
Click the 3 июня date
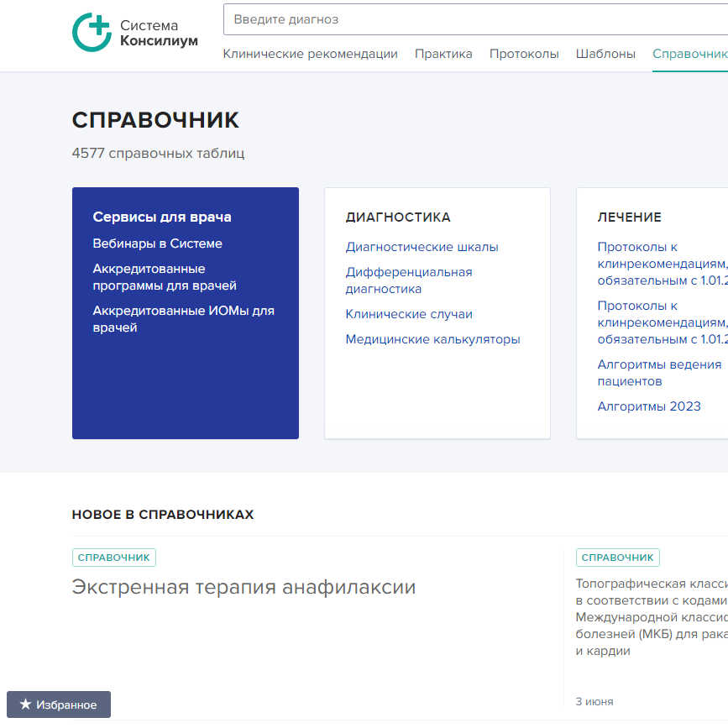[x=594, y=701]
